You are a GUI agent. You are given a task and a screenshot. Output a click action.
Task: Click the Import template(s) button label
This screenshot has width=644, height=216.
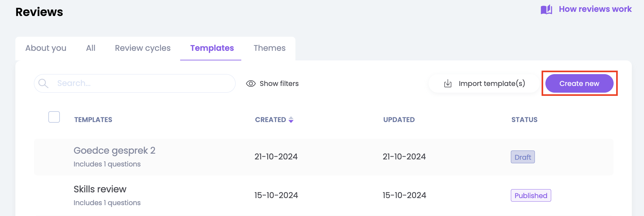coord(492,84)
